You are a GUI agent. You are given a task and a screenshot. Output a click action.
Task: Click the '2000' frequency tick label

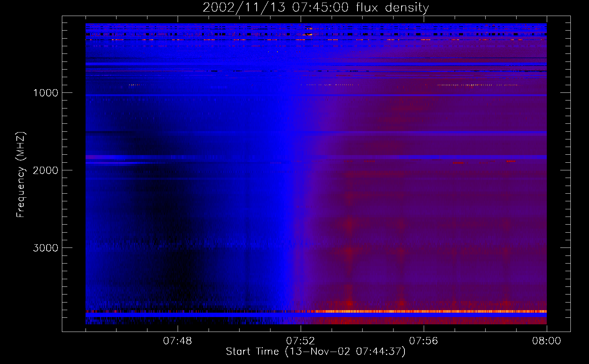46,170
